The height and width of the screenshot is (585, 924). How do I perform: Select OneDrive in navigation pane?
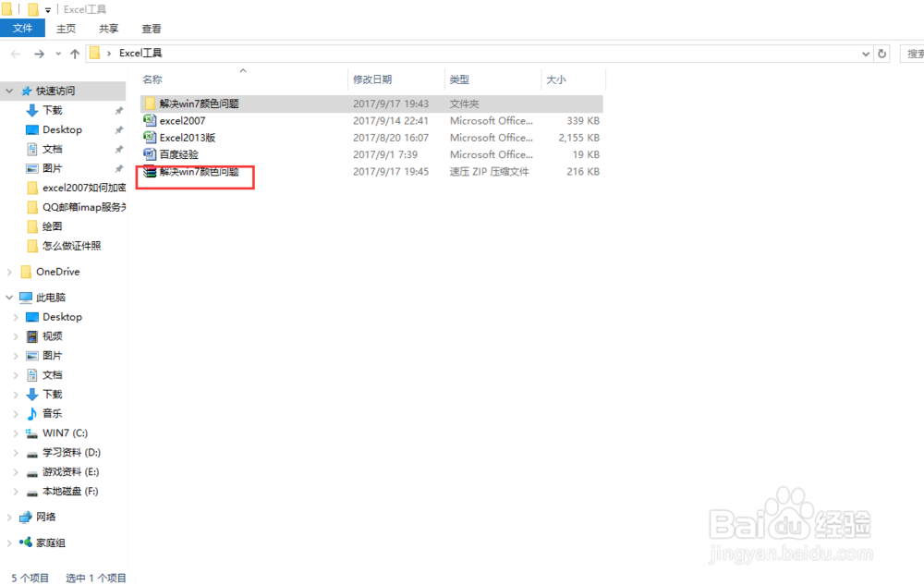pos(57,272)
